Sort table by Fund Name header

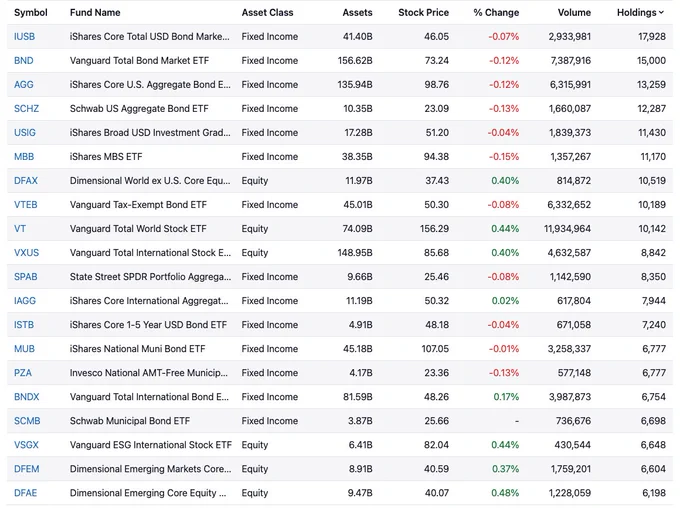pos(95,13)
